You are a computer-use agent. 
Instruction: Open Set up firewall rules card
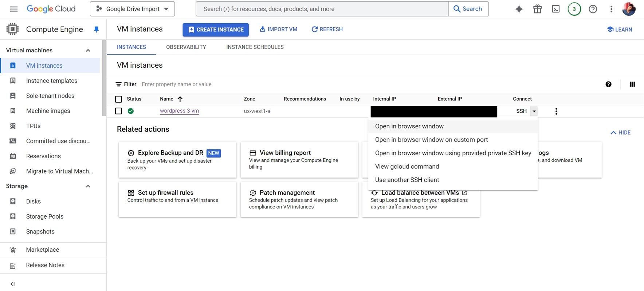point(177,199)
